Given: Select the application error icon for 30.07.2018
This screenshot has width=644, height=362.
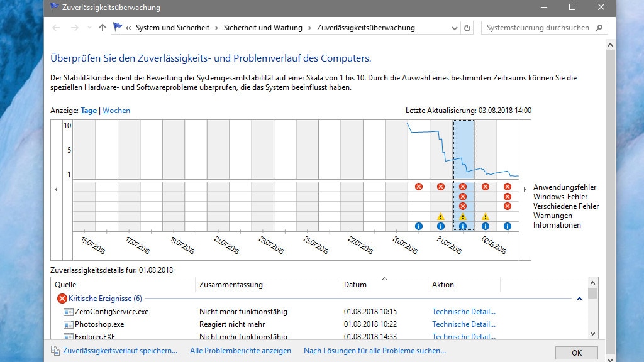Looking at the screenshot, I should click(418, 187).
